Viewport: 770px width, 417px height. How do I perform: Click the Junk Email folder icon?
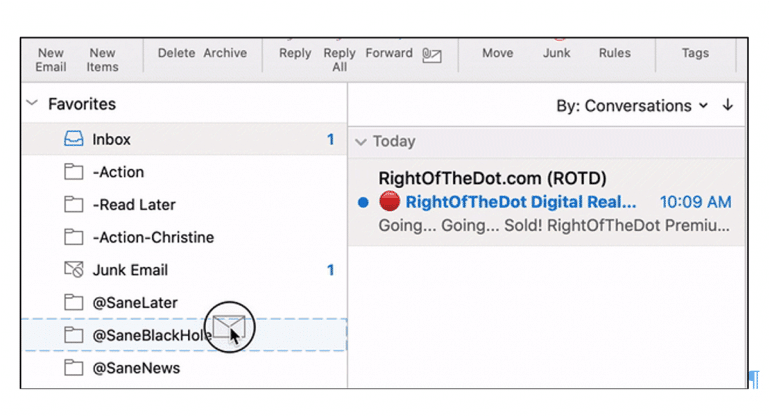73,270
